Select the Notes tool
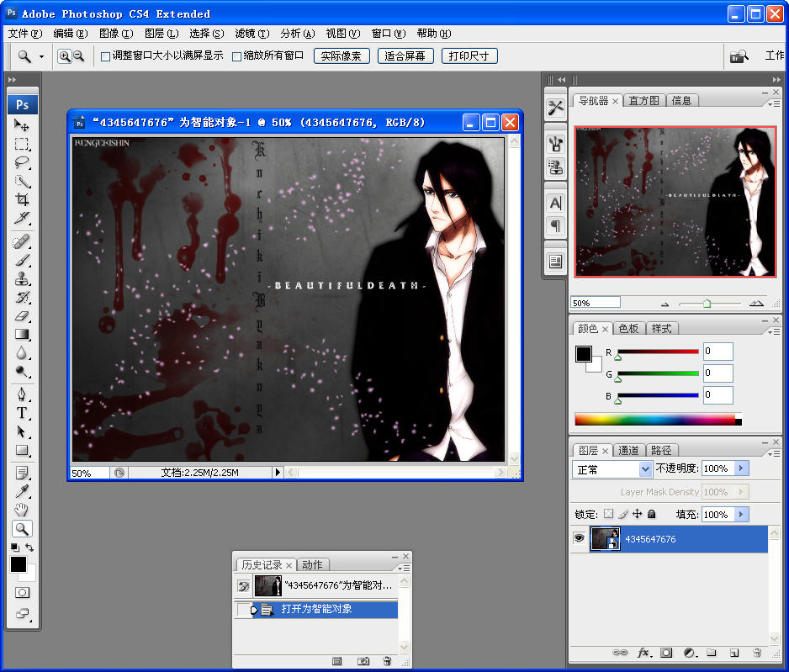 pyautogui.click(x=22, y=473)
